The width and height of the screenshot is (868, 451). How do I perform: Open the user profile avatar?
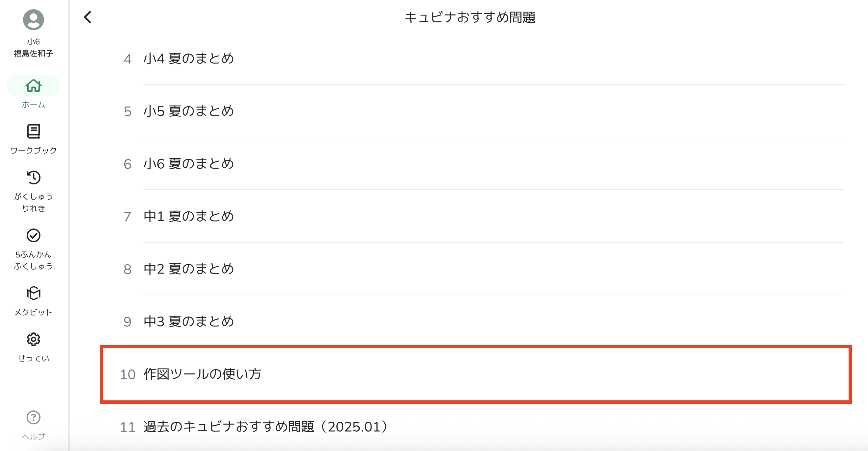pos(33,19)
